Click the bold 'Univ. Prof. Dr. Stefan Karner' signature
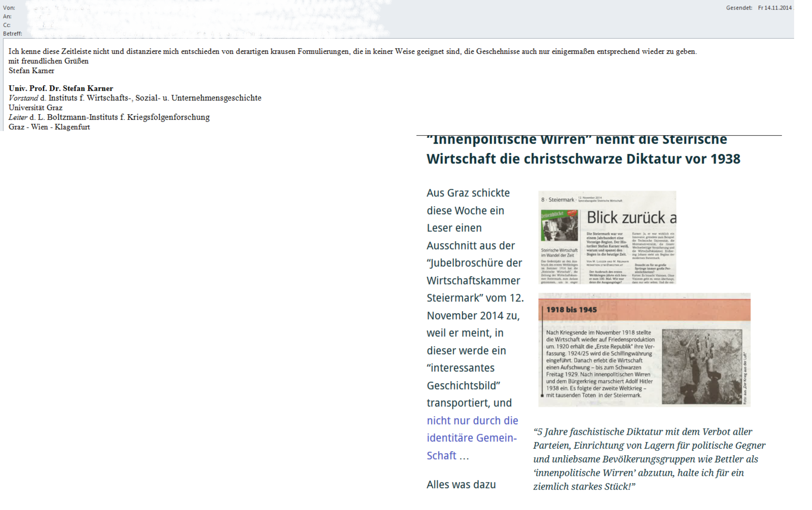This screenshot has width=812, height=510. tap(61, 88)
